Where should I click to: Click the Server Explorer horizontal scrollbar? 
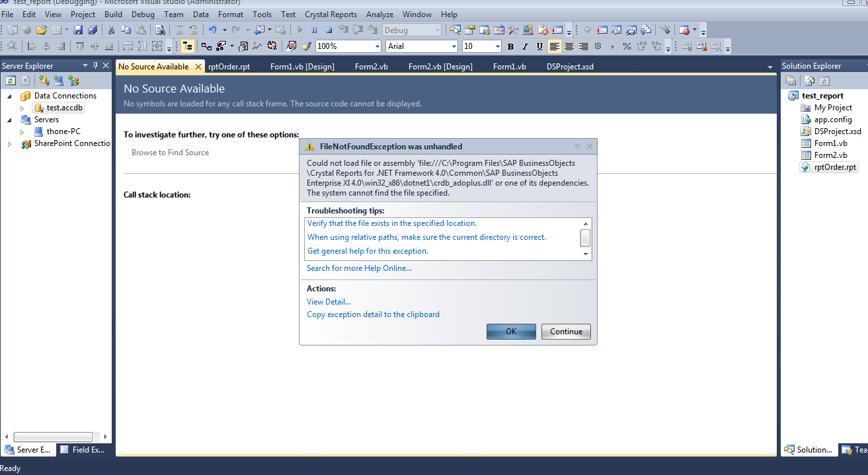point(53,437)
